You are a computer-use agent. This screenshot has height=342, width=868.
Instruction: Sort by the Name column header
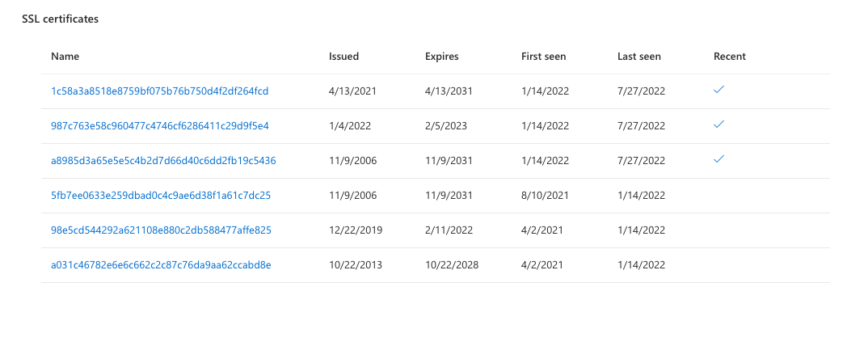pos(65,57)
